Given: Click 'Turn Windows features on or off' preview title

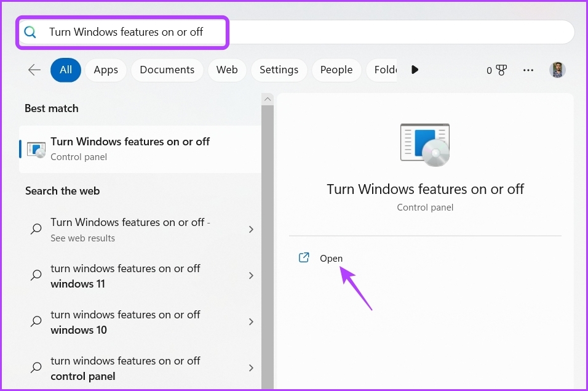Looking at the screenshot, I should (425, 189).
